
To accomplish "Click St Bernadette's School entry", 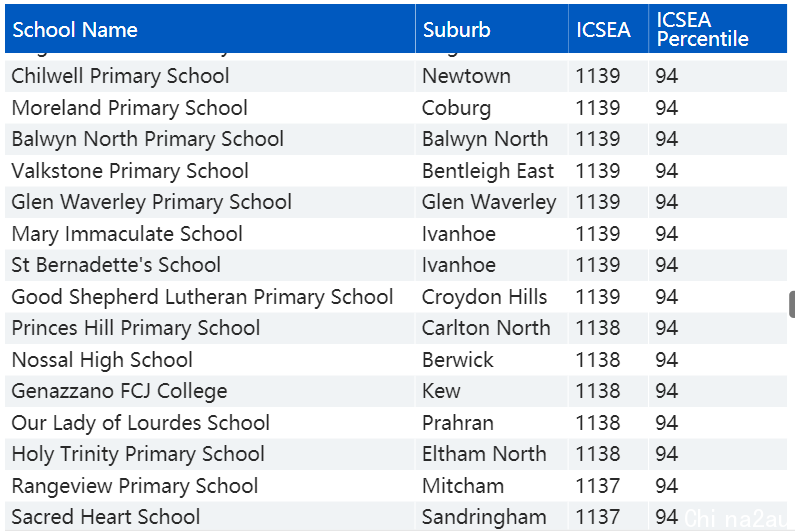I will (x=116, y=265).
